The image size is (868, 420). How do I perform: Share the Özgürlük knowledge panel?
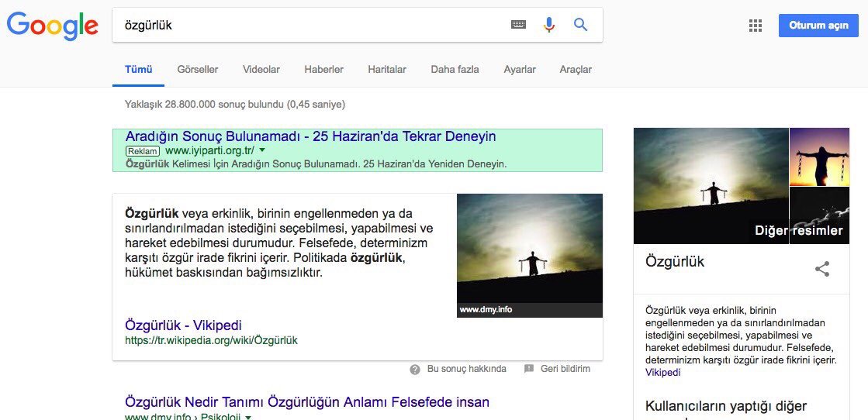point(822,269)
